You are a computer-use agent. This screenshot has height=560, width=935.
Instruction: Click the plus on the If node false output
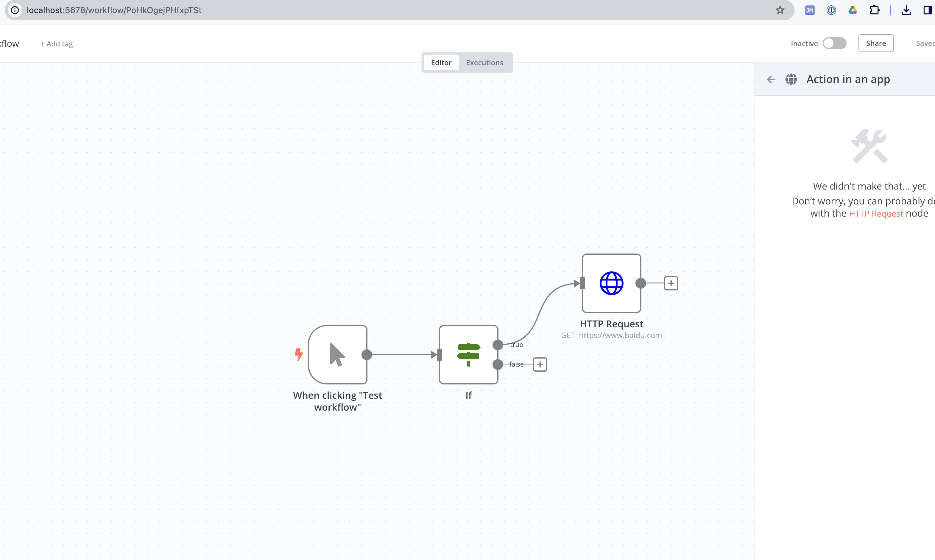(x=540, y=364)
